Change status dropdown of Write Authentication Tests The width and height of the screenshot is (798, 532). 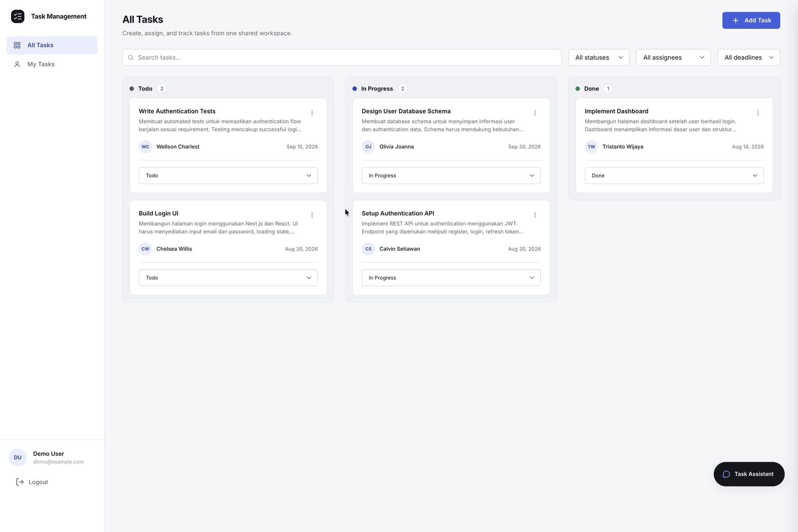pyautogui.click(x=228, y=176)
